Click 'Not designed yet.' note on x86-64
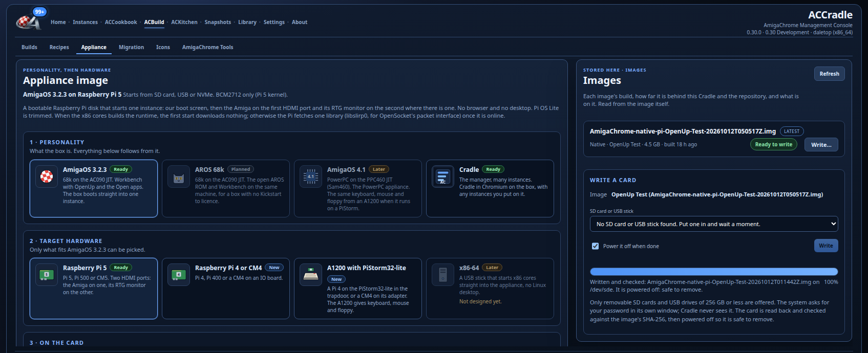Image resolution: width=868 pixels, height=353 pixels. coord(480,302)
